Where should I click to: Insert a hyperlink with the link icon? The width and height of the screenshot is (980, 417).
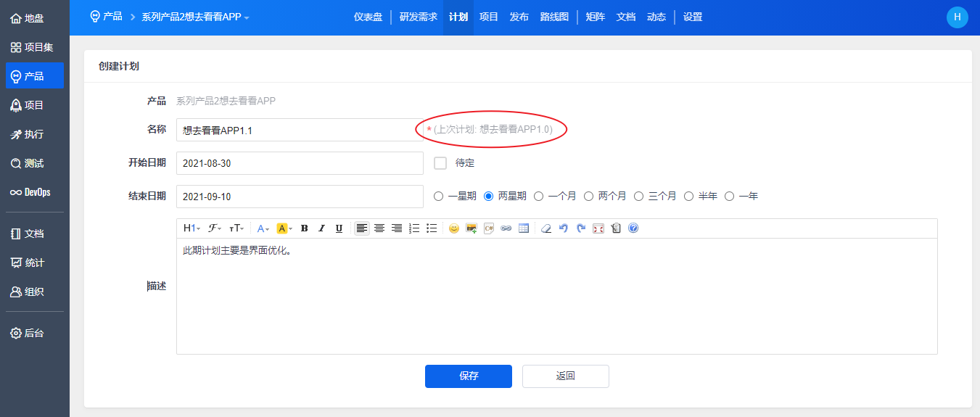(x=506, y=228)
